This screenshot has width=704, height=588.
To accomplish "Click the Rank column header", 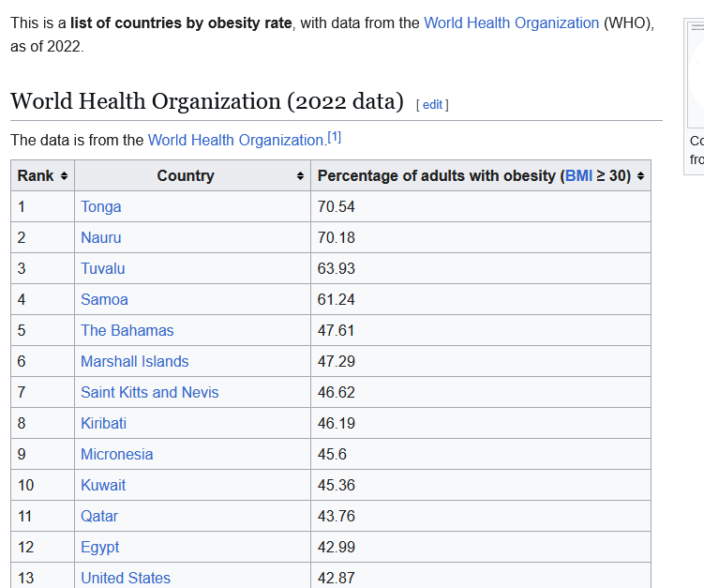I will (43, 175).
